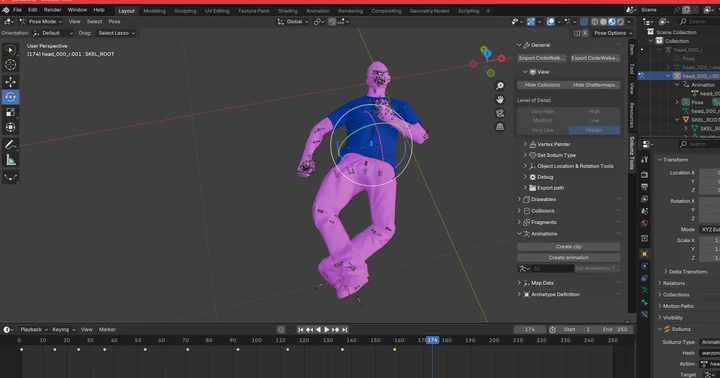Open the Playback dropdown in the timeline
The image size is (720, 378).
34,329
